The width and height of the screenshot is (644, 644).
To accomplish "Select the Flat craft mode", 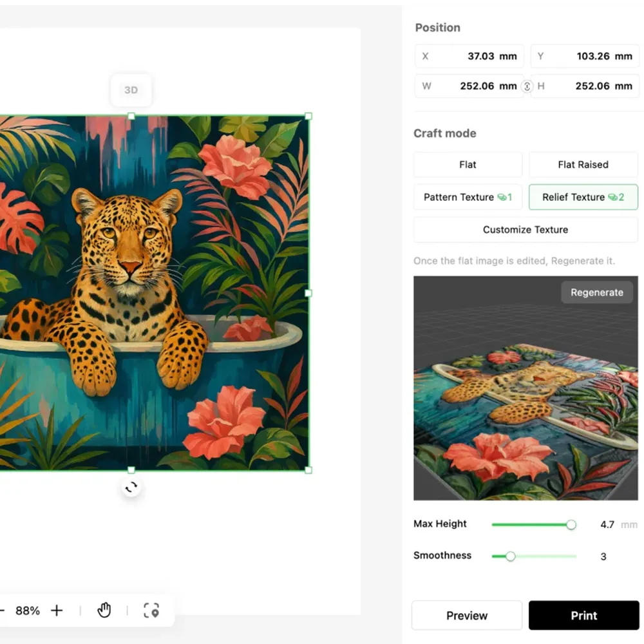I will click(468, 165).
